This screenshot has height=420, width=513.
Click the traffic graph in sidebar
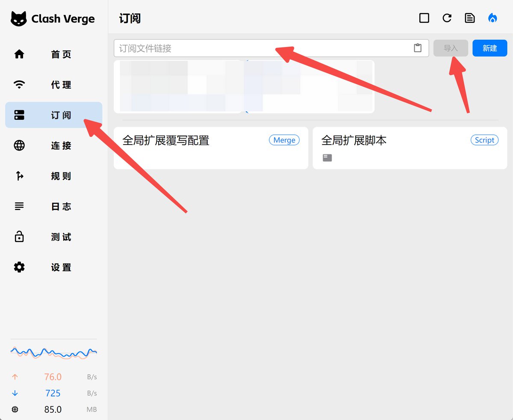pyautogui.click(x=54, y=353)
